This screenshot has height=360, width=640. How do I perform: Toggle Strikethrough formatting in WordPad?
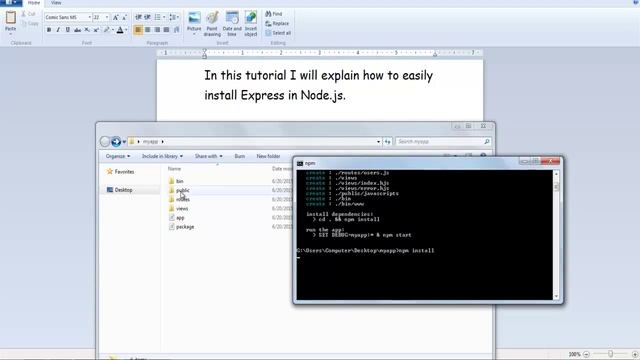point(77,30)
